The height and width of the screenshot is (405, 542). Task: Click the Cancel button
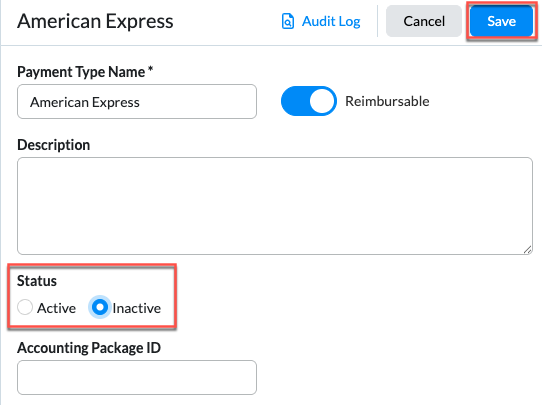[x=424, y=21]
